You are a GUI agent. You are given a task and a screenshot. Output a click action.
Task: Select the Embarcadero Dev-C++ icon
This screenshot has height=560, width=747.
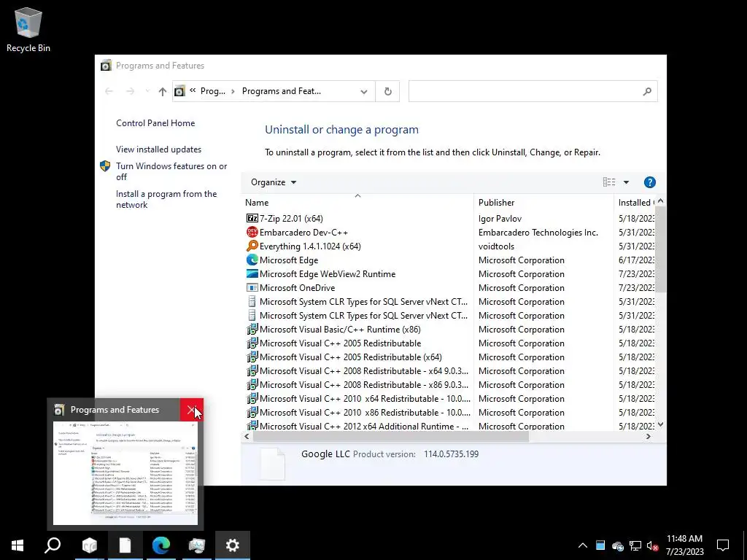pos(252,233)
